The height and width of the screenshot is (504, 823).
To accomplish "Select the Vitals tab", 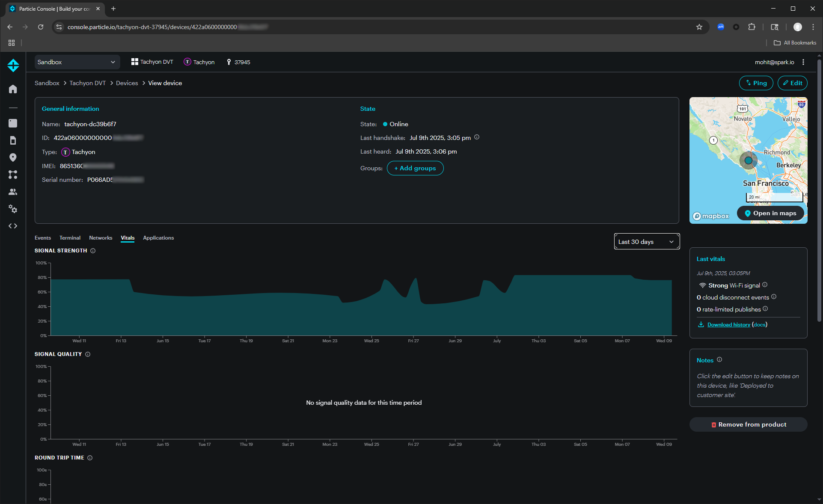I will click(x=128, y=238).
